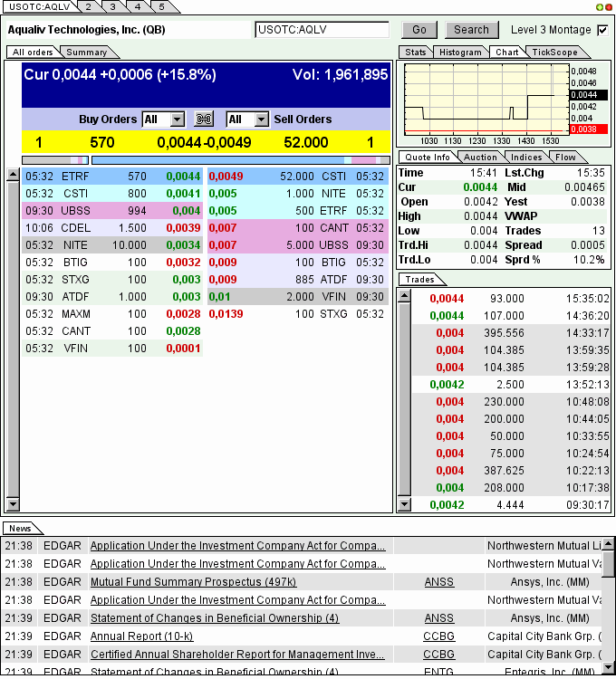
Task: Switch to workspace tab 3
Action: (x=112, y=6)
